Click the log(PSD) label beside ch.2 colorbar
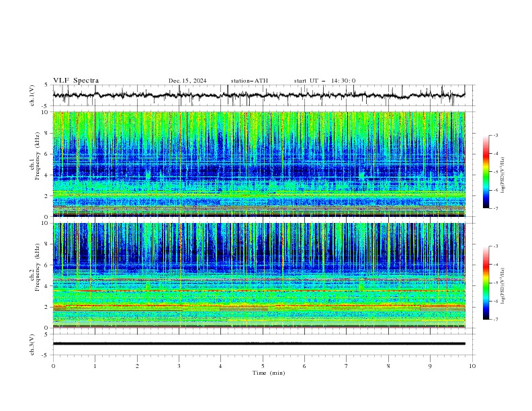This screenshot has width=532, height=411. pos(502,286)
